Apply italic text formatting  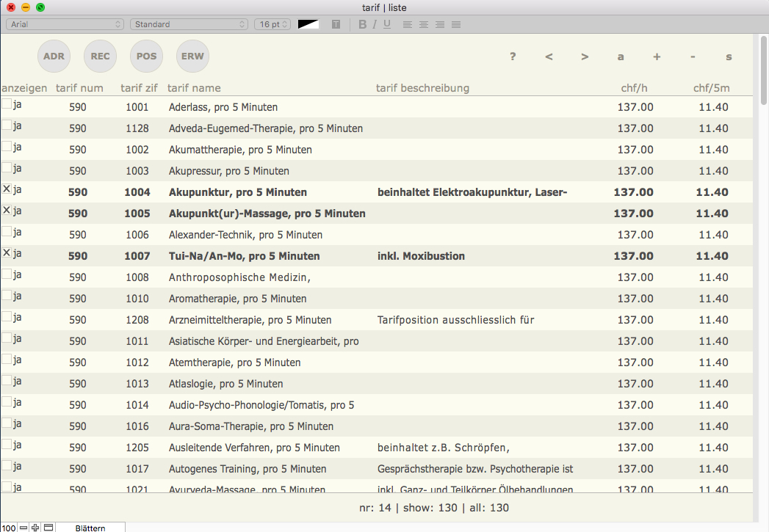point(375,24)
